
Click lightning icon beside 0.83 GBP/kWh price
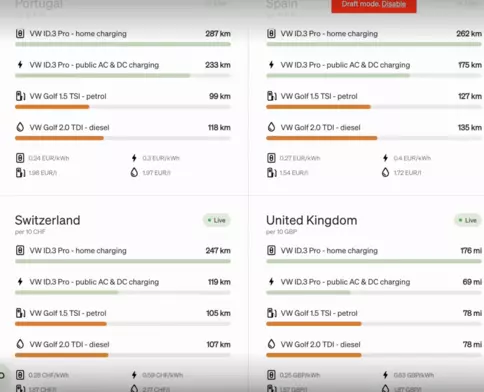coord(386,375)
